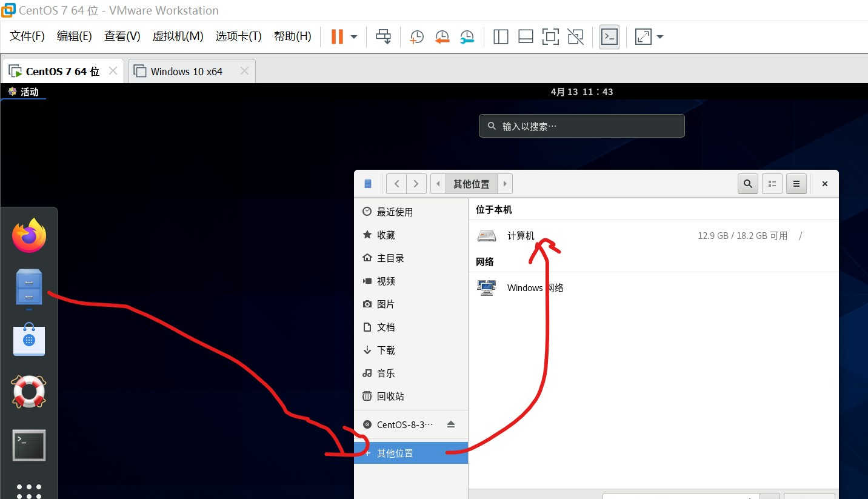This screenshot has width=868, height=499.
Task: Select 收藏 in the sidebar
Action: (411, 235)
